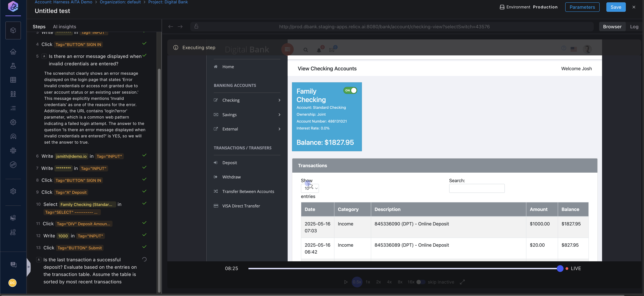This screenshot has width=644, height=296.
Task: Select the 2x playback speed option
Action: (378, 282)
